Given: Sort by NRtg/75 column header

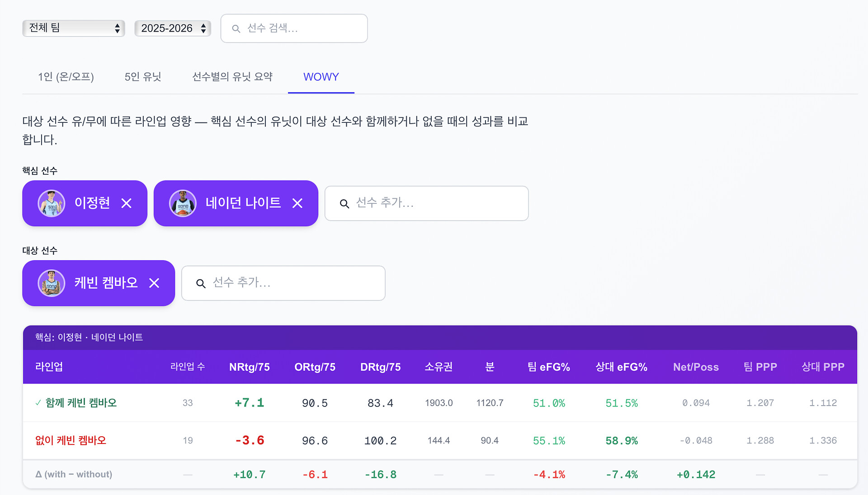Looking at the screenshot, I should (x=249, y=367).
